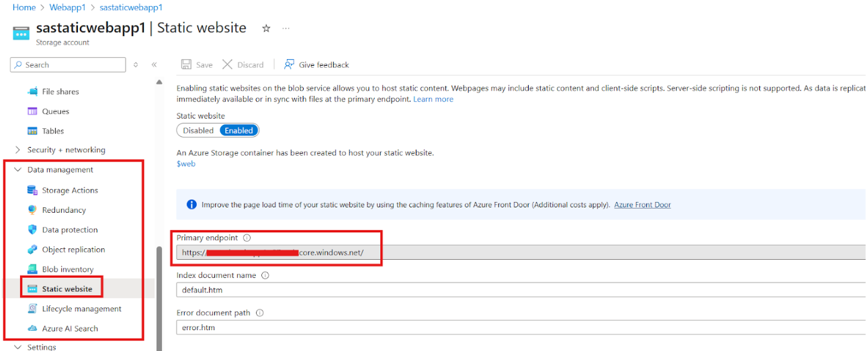Click the Redundancy globe icon

click(x=32, y=210)
